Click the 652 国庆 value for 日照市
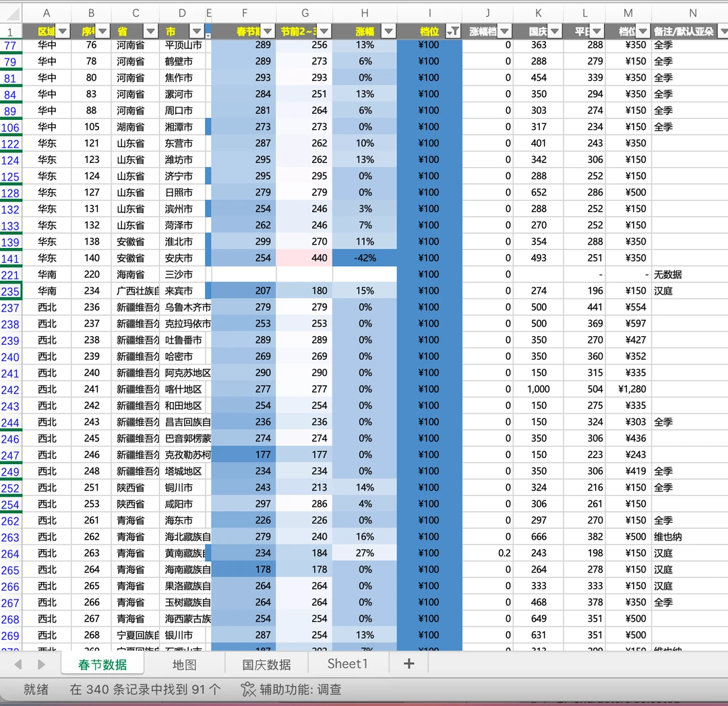 (x=538, y=193)
